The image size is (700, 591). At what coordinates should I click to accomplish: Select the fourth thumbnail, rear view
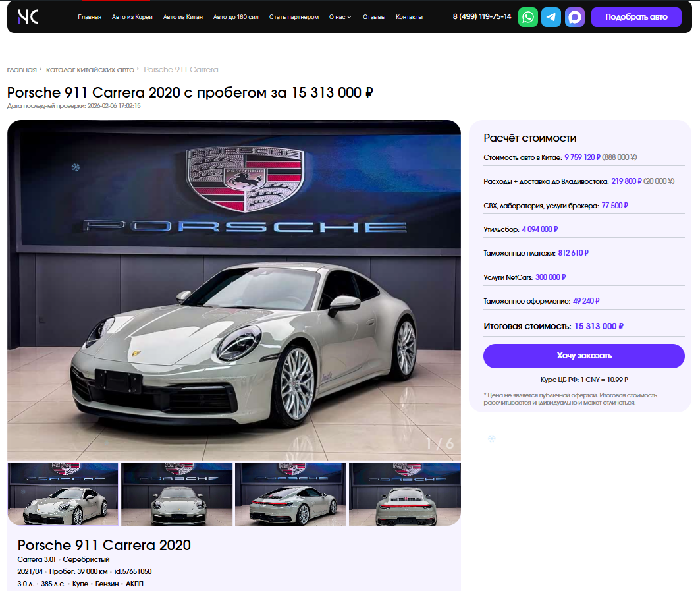404,494
